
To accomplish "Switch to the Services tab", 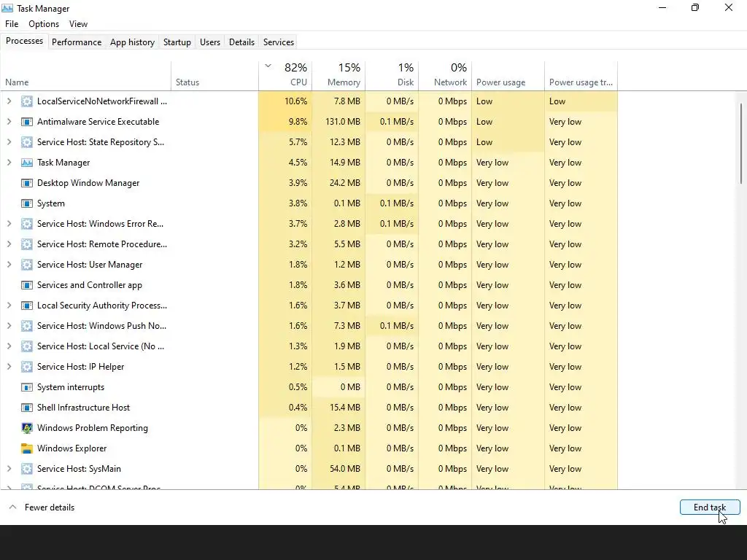I will [x=279, y=42].
